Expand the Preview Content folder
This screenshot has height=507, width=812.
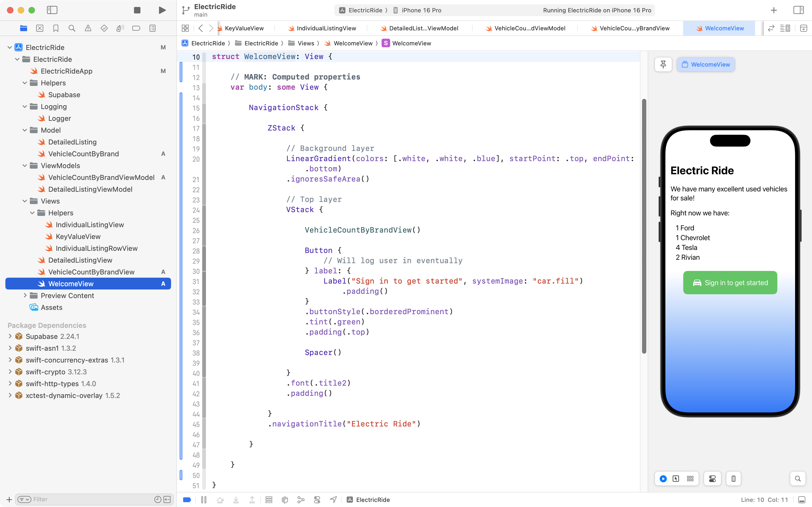tap(25, 295)
